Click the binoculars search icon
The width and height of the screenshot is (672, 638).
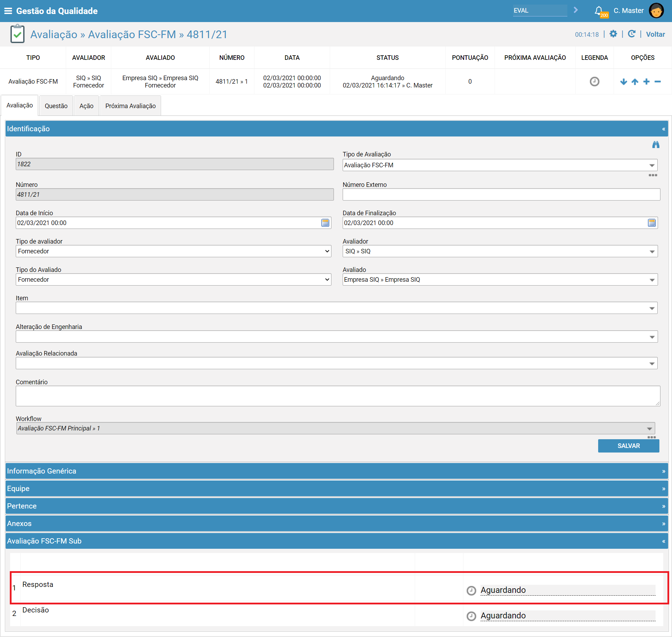(656, 145)
